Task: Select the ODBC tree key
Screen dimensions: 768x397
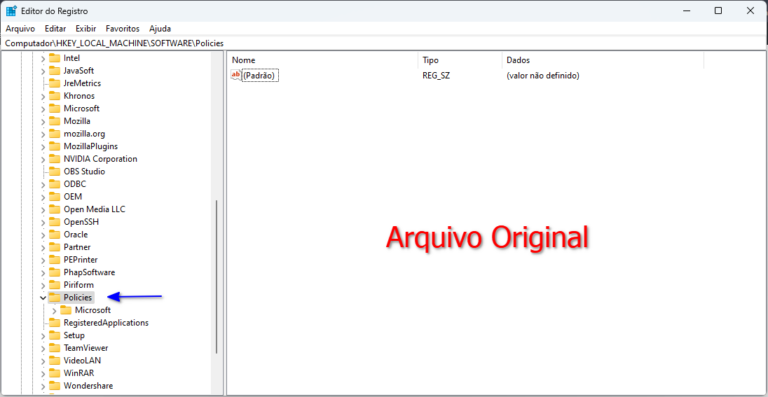Action: [x=74, y=184]
